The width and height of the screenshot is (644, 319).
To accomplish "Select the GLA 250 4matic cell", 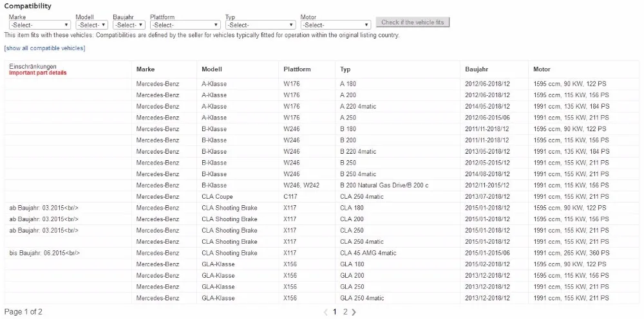I will (x=362, y=298).
